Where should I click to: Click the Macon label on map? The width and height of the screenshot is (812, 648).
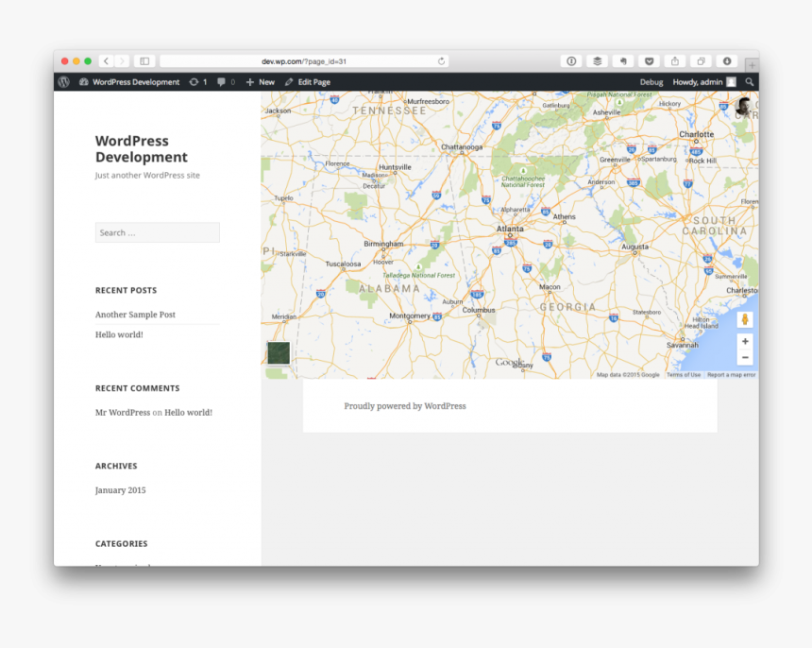pos(550,286)
